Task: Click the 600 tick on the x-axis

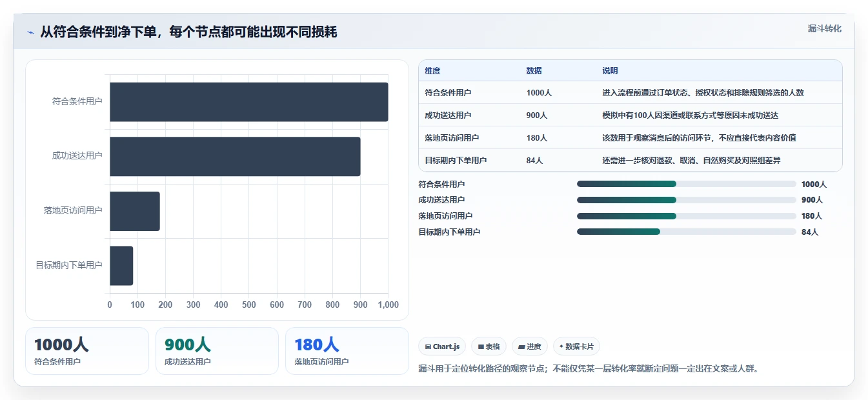Action: [x=277, y=305]
